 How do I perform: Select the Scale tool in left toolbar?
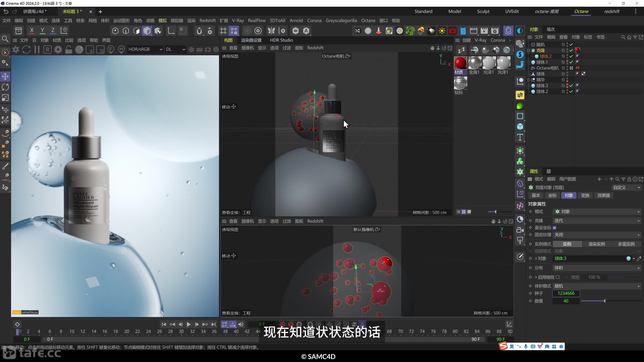point(5,98)
